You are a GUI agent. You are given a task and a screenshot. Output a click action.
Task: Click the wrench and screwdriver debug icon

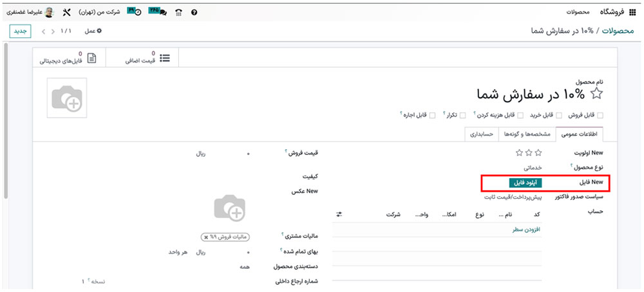67,12
